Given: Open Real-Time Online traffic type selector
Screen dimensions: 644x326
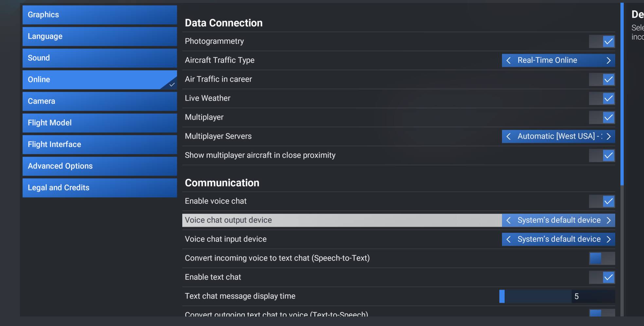Looking at the screenshot, I should click(x=558, y=60).
